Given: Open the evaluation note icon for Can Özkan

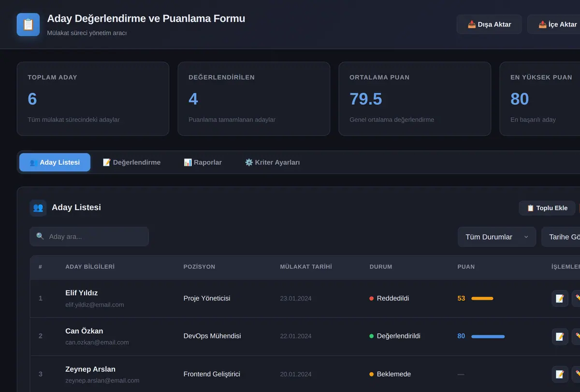Looking at the screenshot, I should [x=560, y=336].
